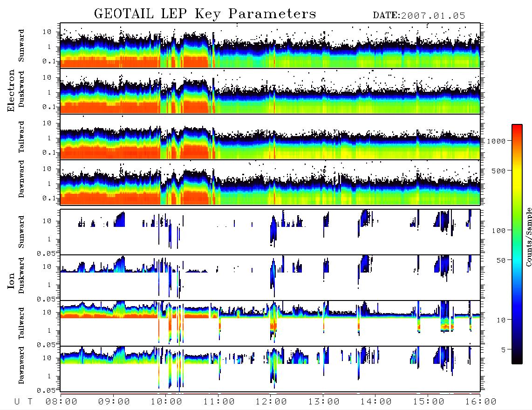Open the Ion Dawnward spectrogram panel
The height and width of the screenshot is (410, 532).
click(270, 369)
